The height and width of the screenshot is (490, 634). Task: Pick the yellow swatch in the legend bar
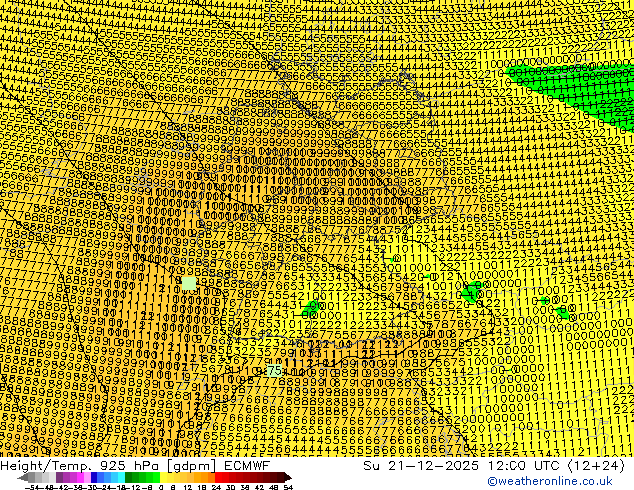pyautogui.click(x=163, y=477)
